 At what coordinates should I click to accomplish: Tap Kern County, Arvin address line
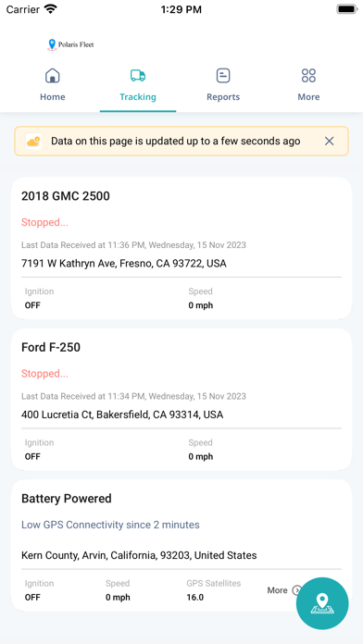139,555
